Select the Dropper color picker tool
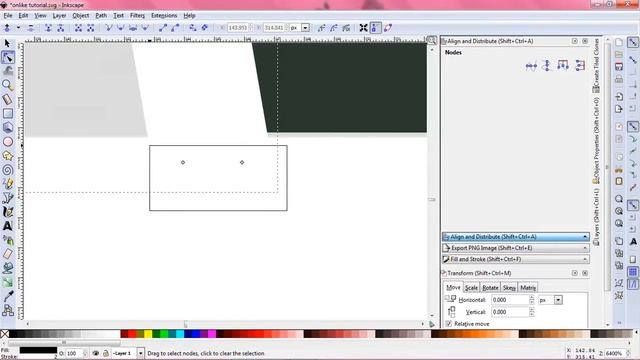The image size is (640, 360). (7, 296)
